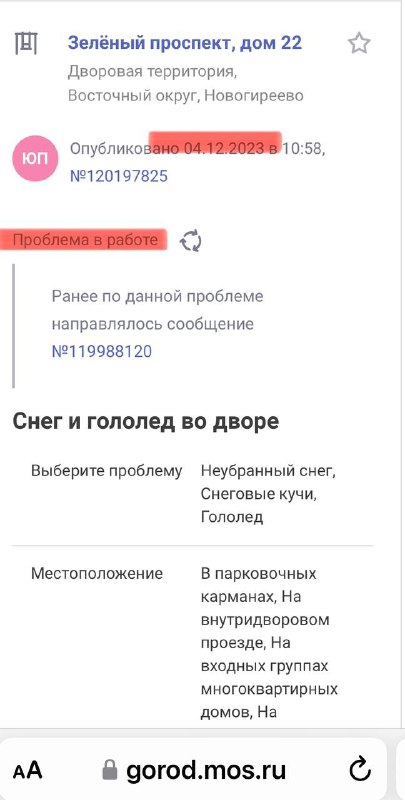Open the text size AA reader menu
Viewport: 405px width, 800px height.
tap(28, 770)
